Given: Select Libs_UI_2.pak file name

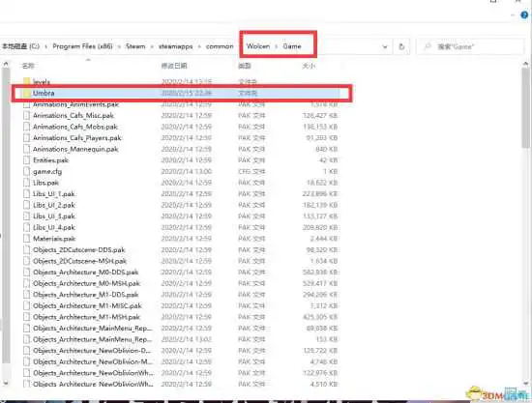Looking at the screenshot, I should pos(54,205).
